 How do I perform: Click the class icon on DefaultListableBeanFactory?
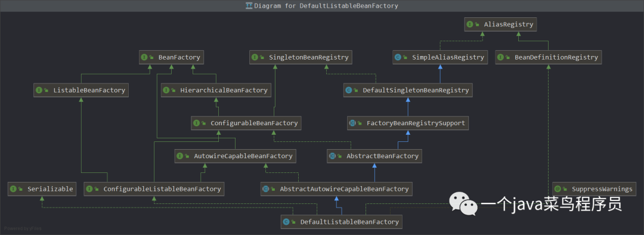click(286, 222)
